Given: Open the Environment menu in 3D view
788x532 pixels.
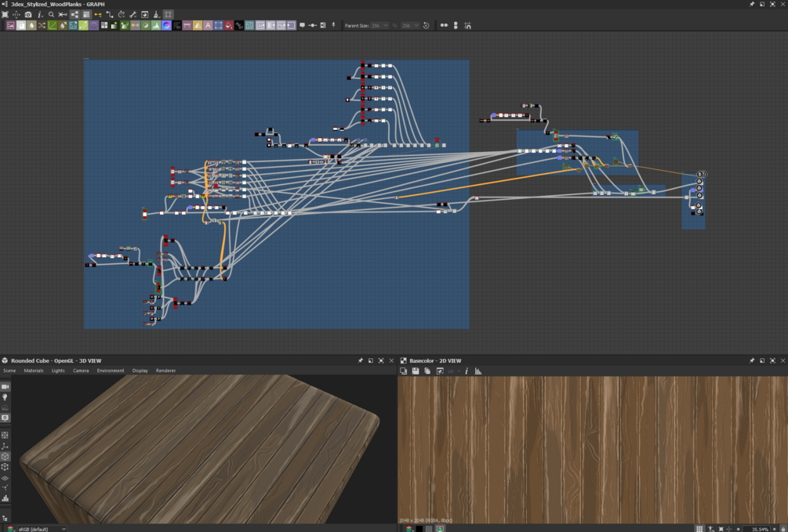Looking at the screenshot, I should pyautogui.click(x=111, y=371).
